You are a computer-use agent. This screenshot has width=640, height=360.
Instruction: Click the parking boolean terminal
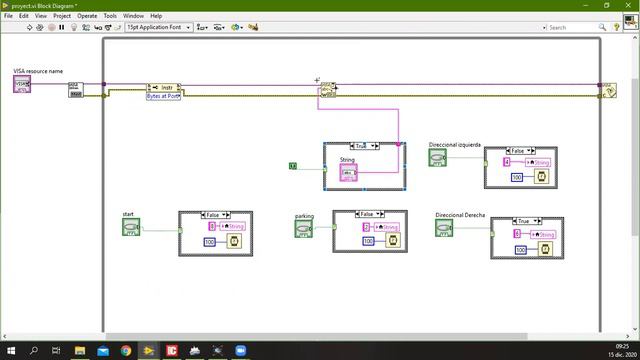[x=304, y=229]
